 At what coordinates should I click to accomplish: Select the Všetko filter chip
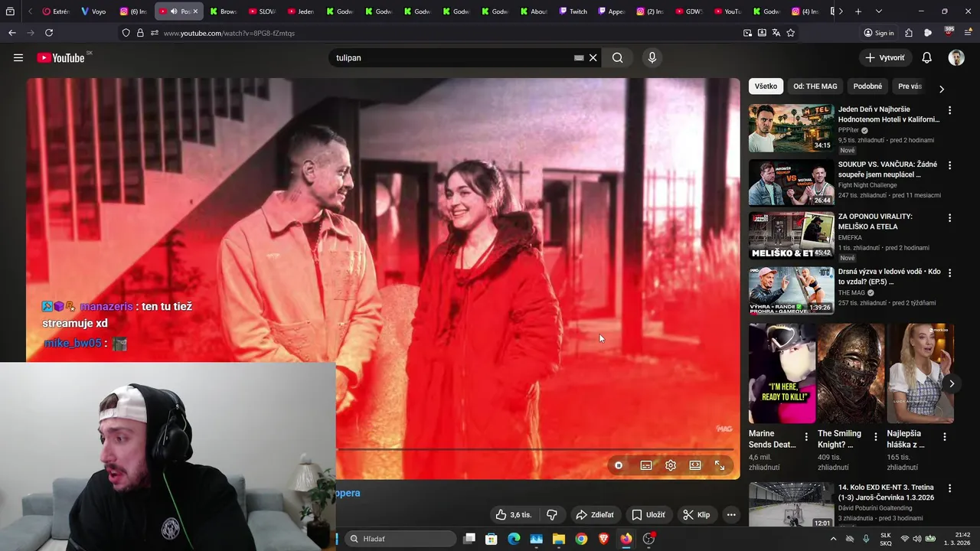[766, 86]
